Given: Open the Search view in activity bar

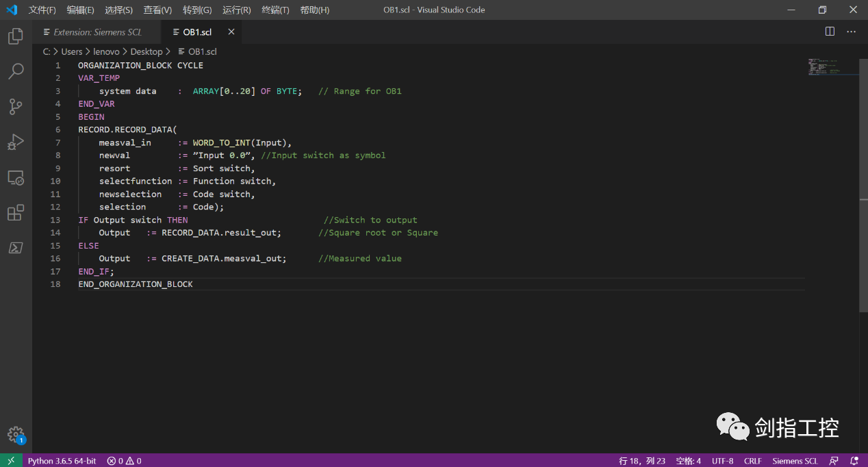Looking at the screenshot, I should (x=15, y=71).
